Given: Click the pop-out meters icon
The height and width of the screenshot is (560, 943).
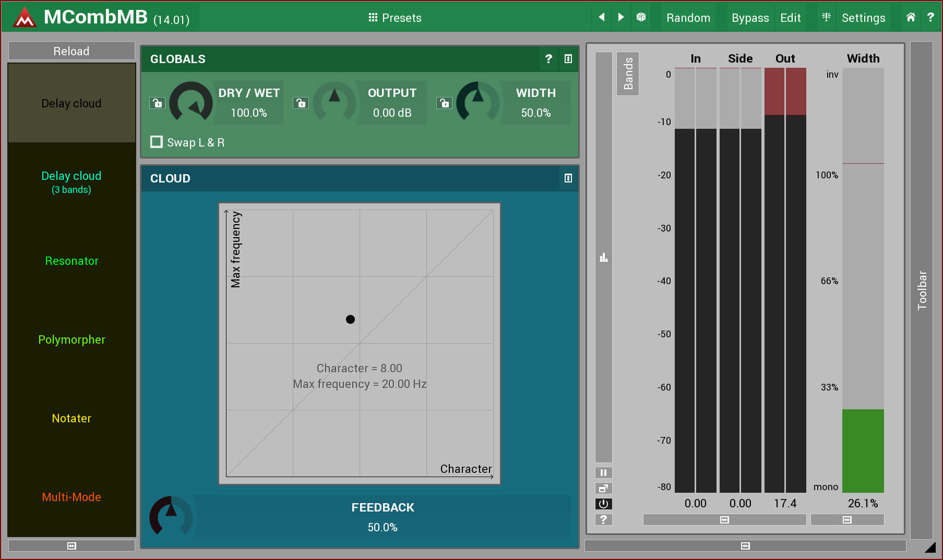Looking at the screenshot, I should click(x=604, y=488).
